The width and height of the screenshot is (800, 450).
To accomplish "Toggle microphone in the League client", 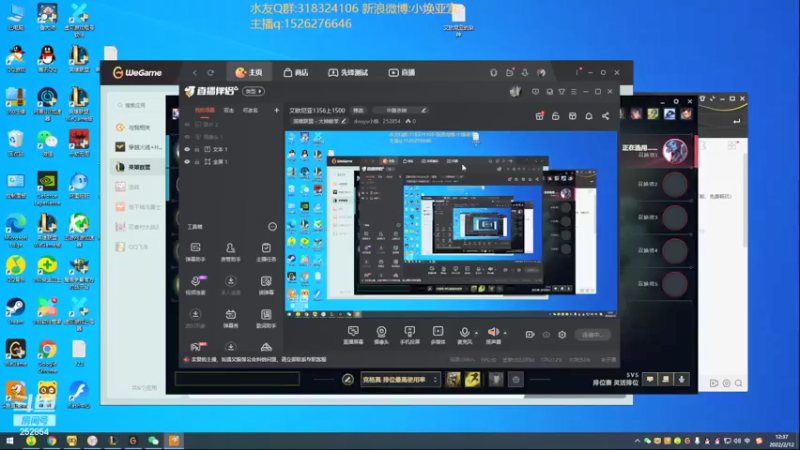I will (x=682, y=379).
